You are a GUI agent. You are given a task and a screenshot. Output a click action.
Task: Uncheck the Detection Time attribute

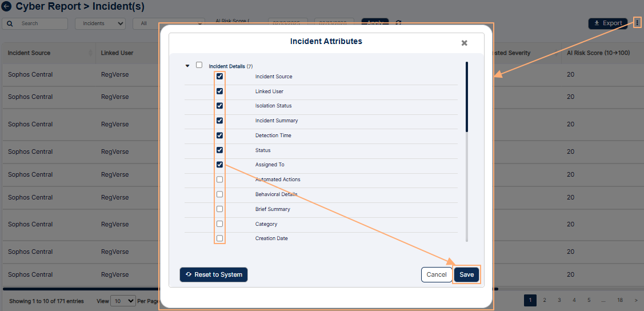[220, 135]
